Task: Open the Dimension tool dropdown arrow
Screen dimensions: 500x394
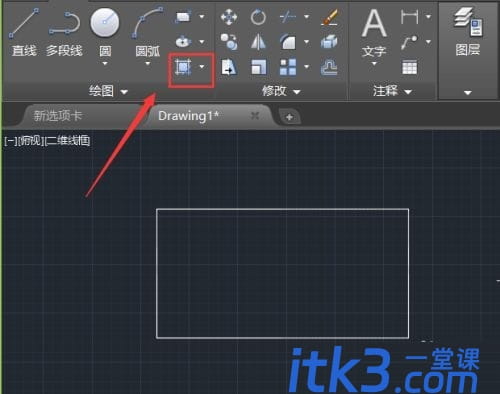Action: tap(428, 16)
